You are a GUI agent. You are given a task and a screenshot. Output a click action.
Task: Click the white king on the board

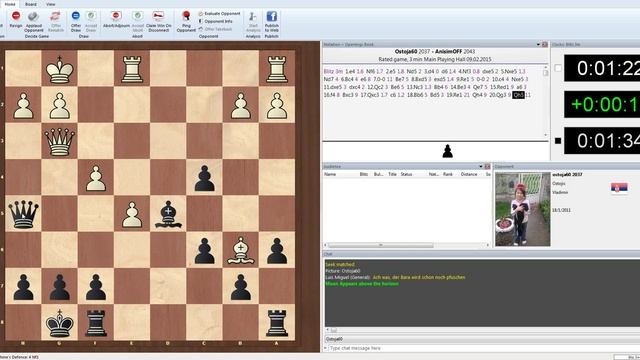click(x=60, y=69)
